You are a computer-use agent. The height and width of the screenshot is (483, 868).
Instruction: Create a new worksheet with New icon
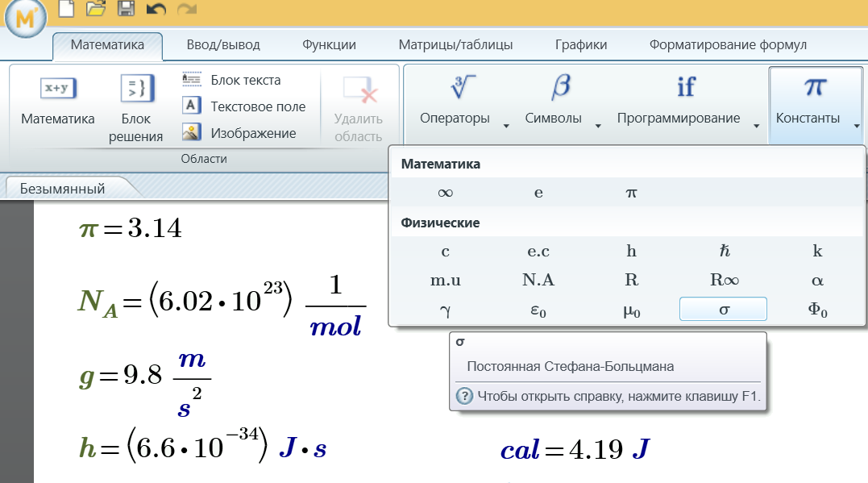[x=66, y=8]
